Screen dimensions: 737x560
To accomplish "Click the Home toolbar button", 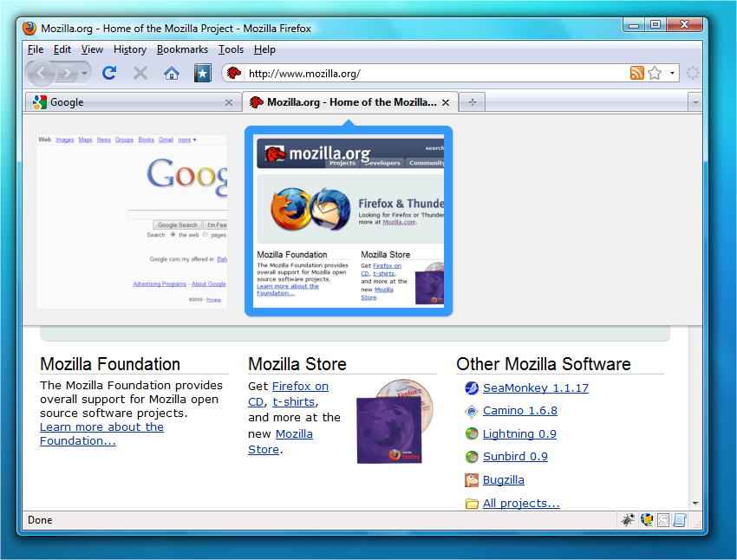I will click(172, 74).
